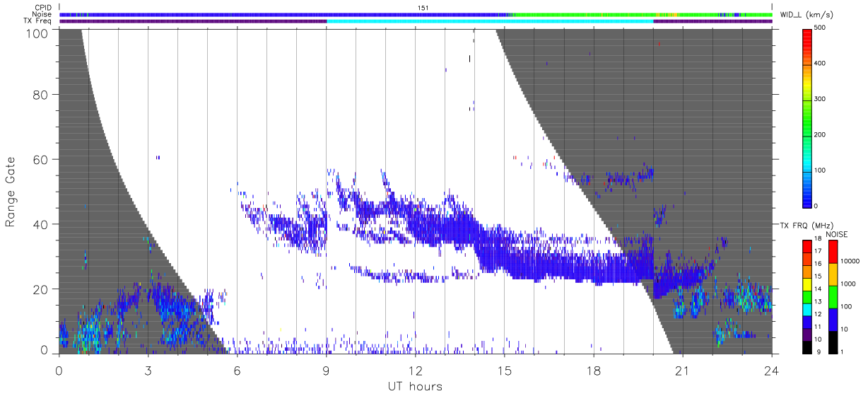The width and height of the screenshot is (868, 401).
Task: Click the 3 tick on UT hours axis
Action: click(148, 369)
